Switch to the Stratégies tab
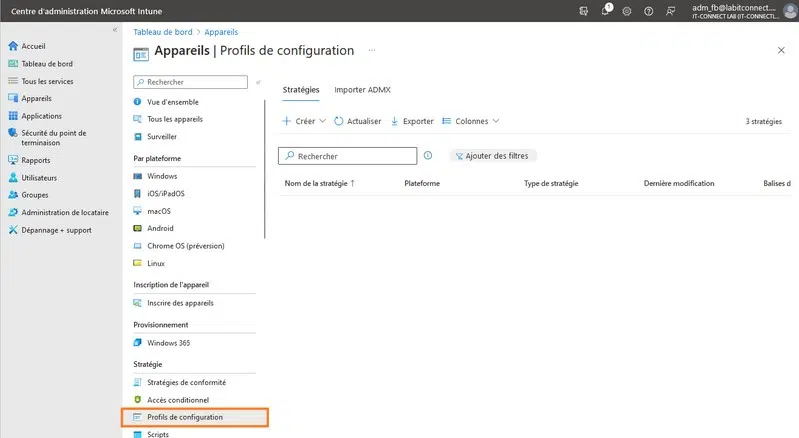The width and height of the screenshot is (799, 438). [x=301, y=90]
